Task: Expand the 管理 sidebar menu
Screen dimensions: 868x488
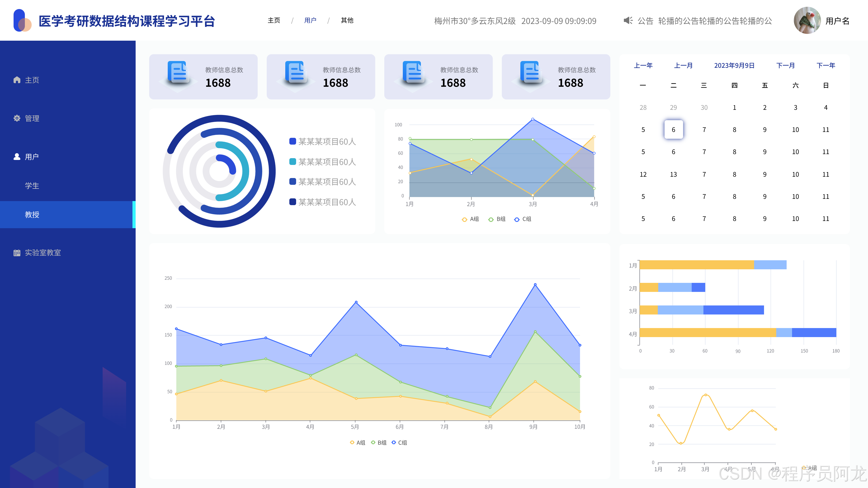Action: coord(32,118)
